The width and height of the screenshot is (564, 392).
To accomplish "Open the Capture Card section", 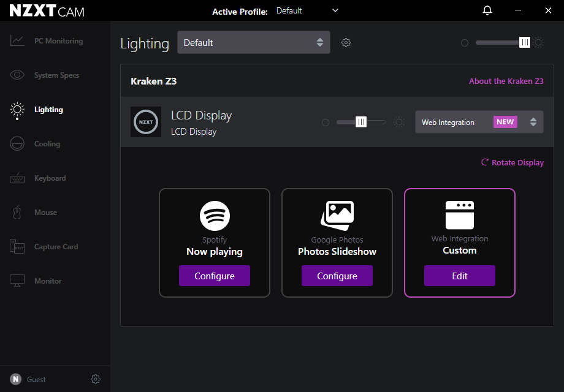I will [x=56, y=247].
